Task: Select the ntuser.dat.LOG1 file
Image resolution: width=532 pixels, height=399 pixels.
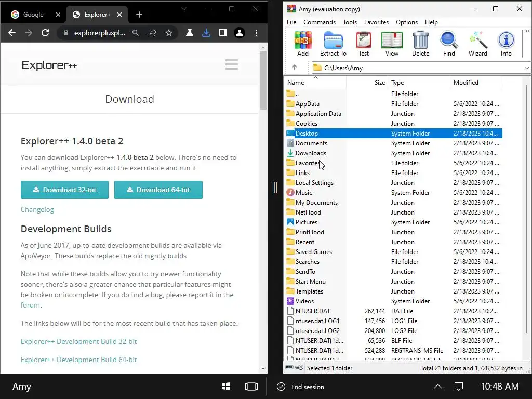Action: pyautogui.click(x=394, y=321)
